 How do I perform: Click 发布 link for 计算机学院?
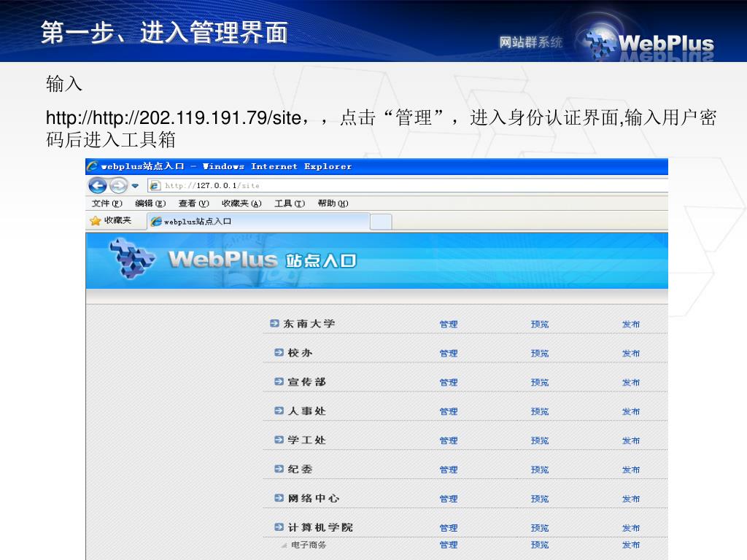click(x=631, y=528)
